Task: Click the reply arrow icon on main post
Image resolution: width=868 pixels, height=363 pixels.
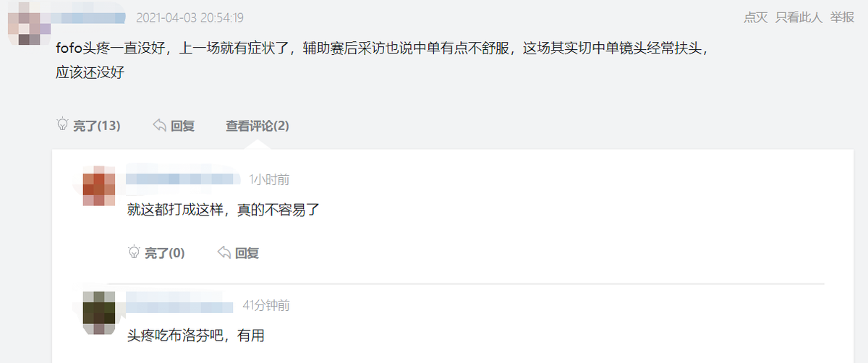Action: [x=160, y=125]
